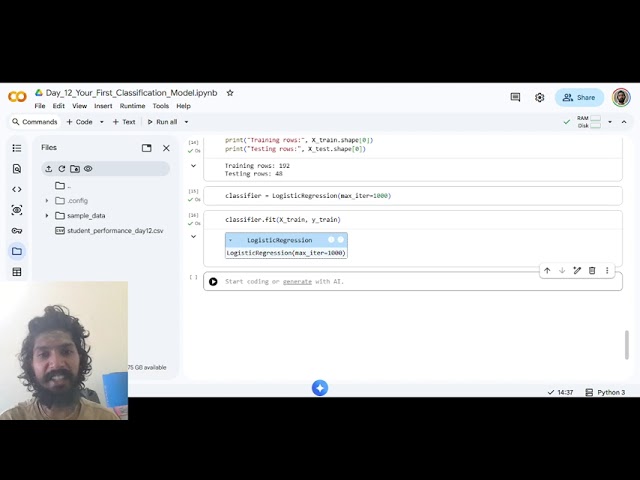Open the Code cell dropdown arrow

pos(102,122)
